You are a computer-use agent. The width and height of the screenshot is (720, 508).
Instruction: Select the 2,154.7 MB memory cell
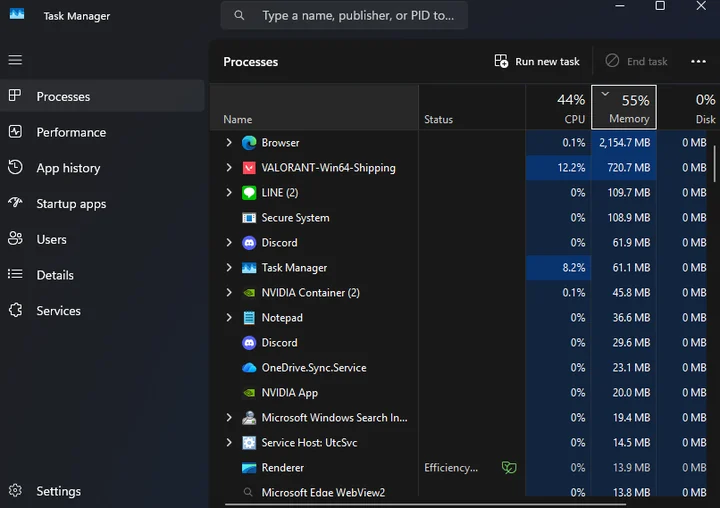point(624,143)
